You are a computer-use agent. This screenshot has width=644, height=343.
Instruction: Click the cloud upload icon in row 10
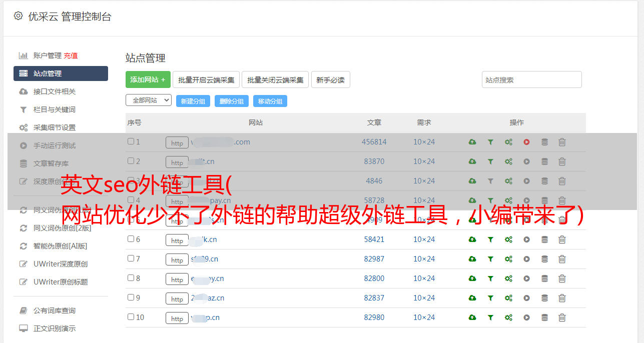point(472,317)
